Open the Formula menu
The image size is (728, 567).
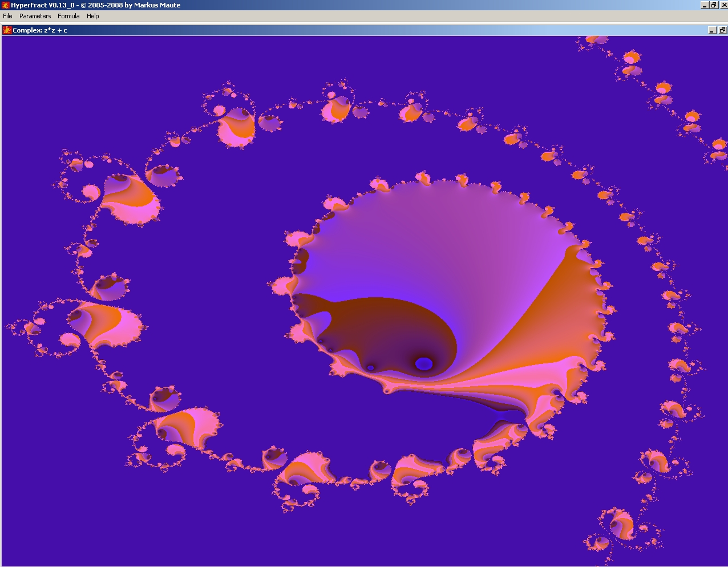click(x=68, y=16)
